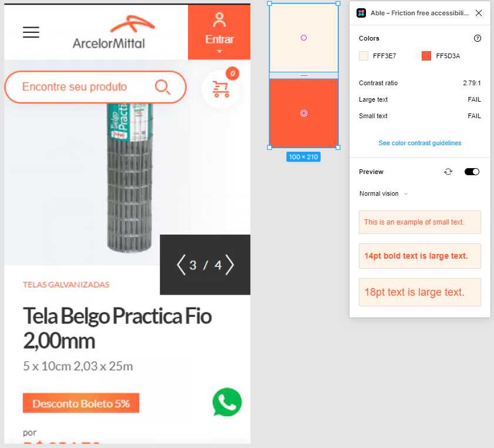
Task: Open the TELAS GALVANIZADAS category link
Action: [66, 285]
